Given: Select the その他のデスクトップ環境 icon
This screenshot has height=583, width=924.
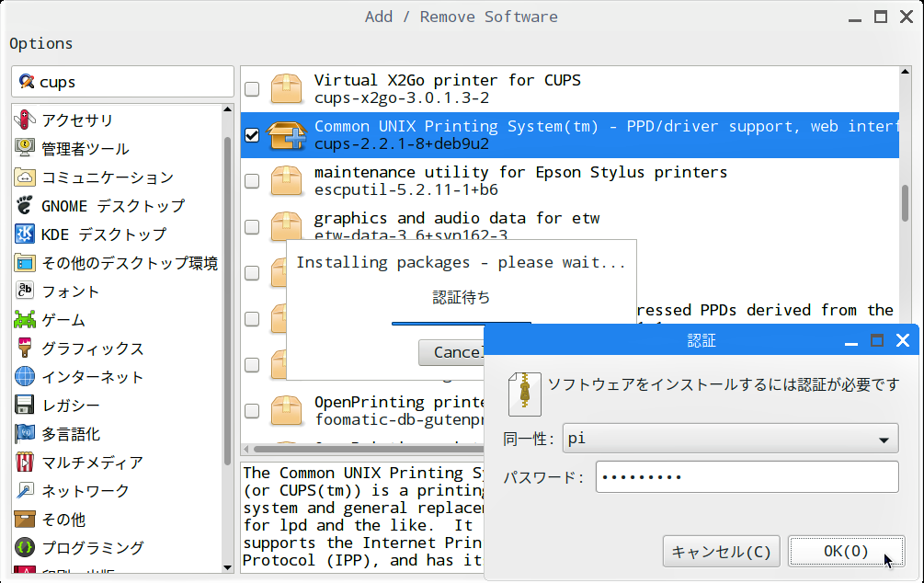Looking at the screenshot, I should pyautogui.click(x=25, y=262).
